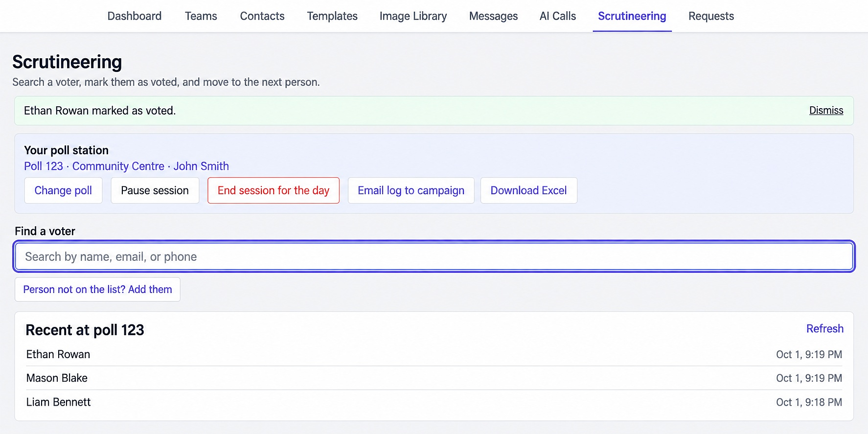Click Ethan Rowan's Oct 1, 9:19 PM timestamp
The height and width of the screenshot is (434, 868).
click(x=809, y=354)
